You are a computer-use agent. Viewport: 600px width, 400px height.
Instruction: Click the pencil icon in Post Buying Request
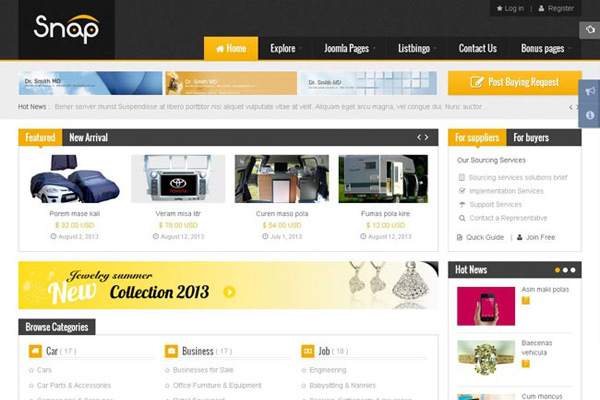pyautogui.click(x=477, y=82)
